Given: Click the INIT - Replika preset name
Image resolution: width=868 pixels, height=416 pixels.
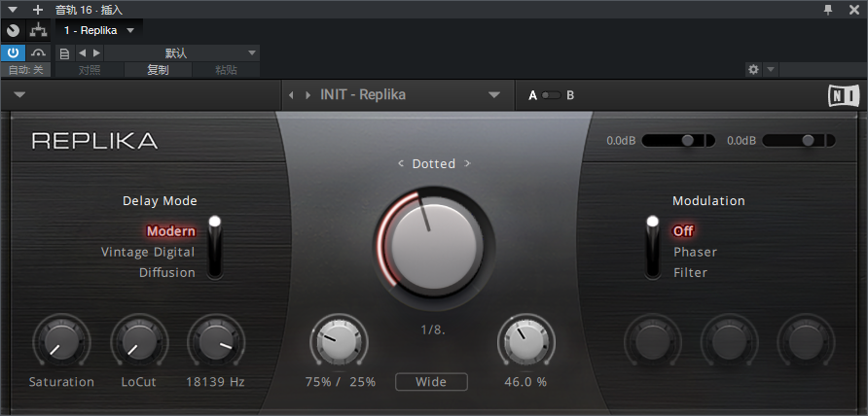Looking at the screenshot, I should point(363,94).
